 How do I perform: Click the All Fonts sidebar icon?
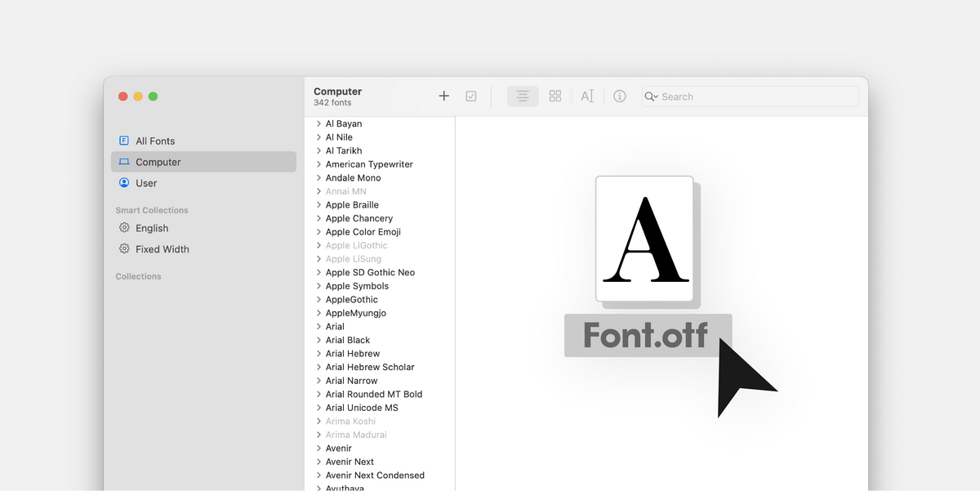click(x=124, y=141)
